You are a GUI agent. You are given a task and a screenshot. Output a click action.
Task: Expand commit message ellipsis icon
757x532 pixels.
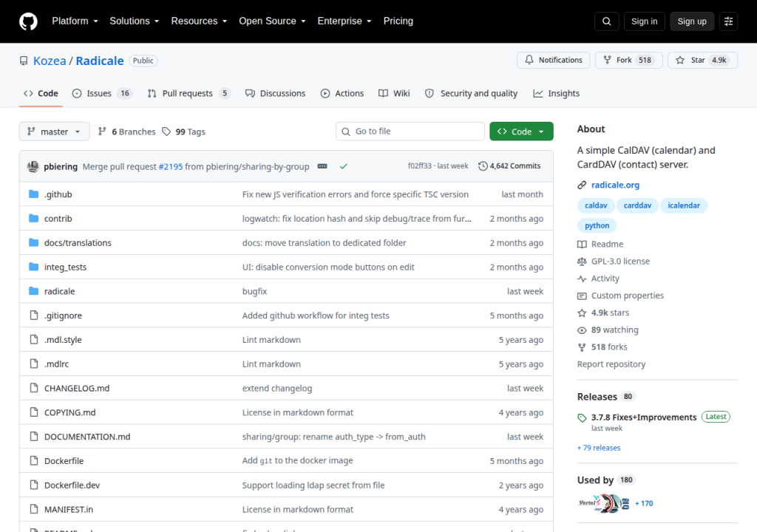[x=322, y=166]
